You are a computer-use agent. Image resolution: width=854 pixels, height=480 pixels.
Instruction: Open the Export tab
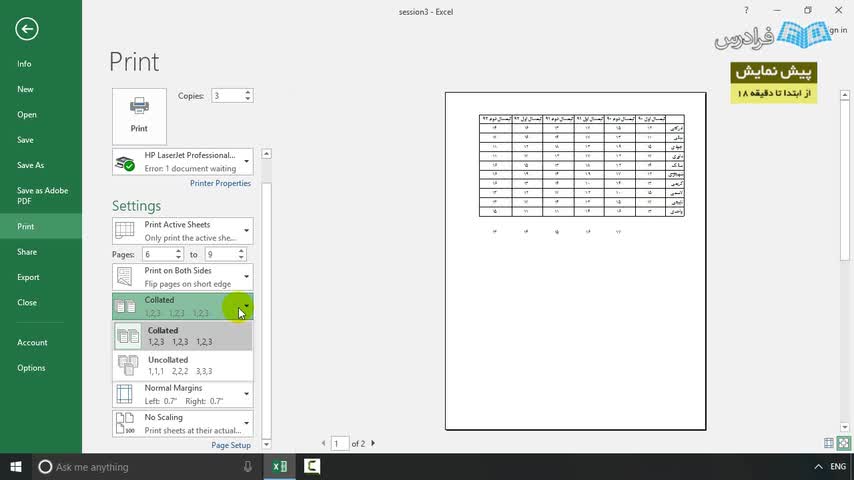tap(41, 277)
